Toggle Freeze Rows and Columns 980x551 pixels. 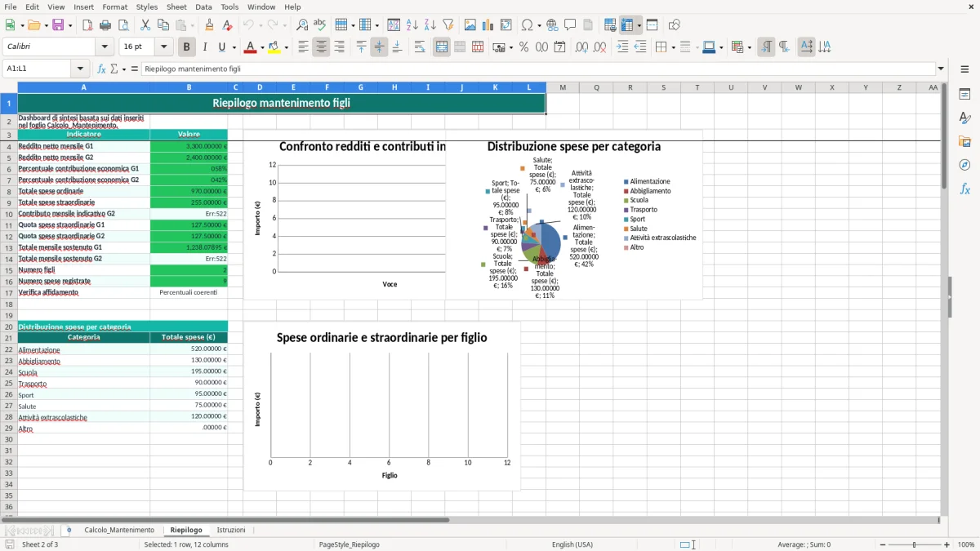627,25
